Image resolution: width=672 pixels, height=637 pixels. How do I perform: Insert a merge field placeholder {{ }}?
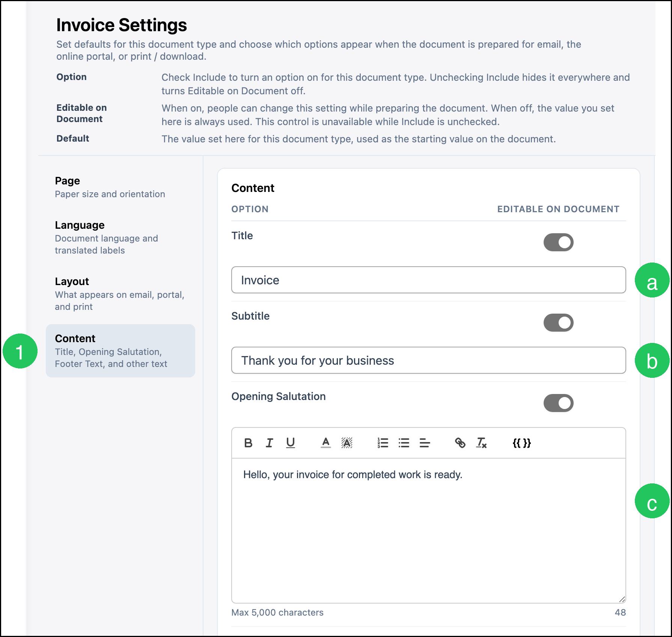point(522,443)
